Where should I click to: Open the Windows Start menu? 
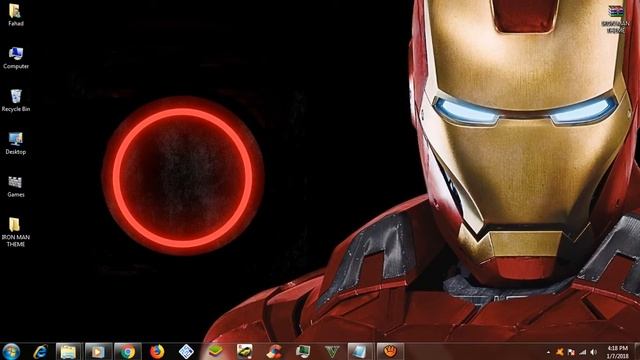(11, 351)
